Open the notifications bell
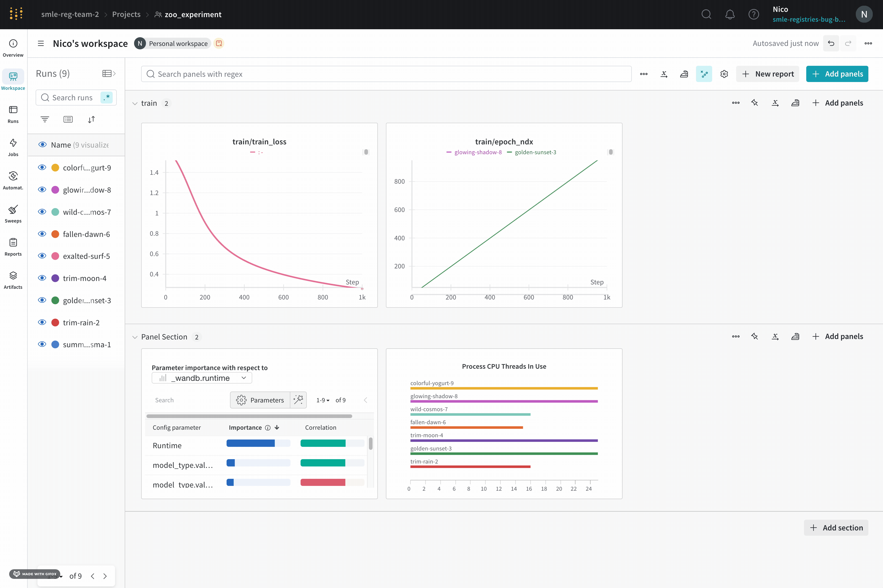The width and height of the screenshot is (883, 588). click(730, 14)
